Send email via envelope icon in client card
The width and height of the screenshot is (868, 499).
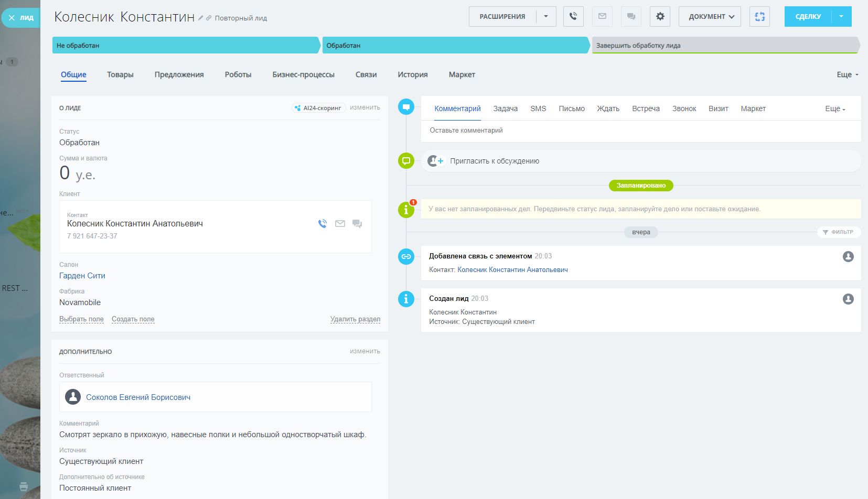[x=340, y=224]
